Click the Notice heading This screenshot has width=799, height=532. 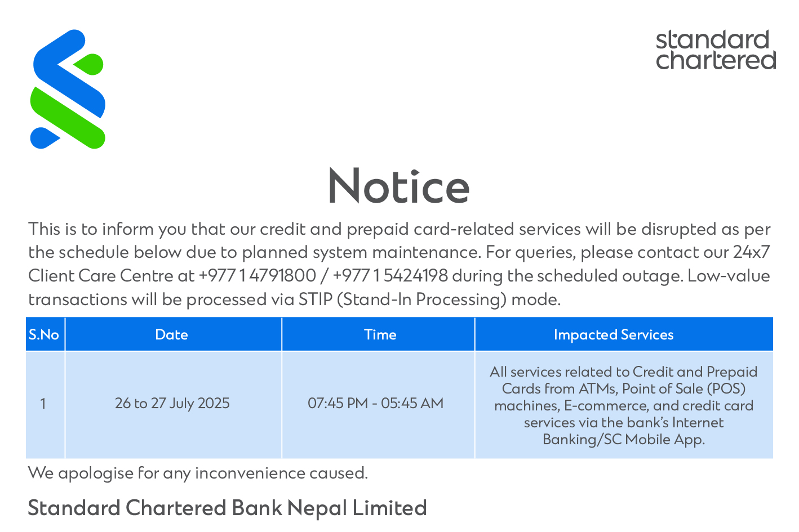tap(398, 186)
